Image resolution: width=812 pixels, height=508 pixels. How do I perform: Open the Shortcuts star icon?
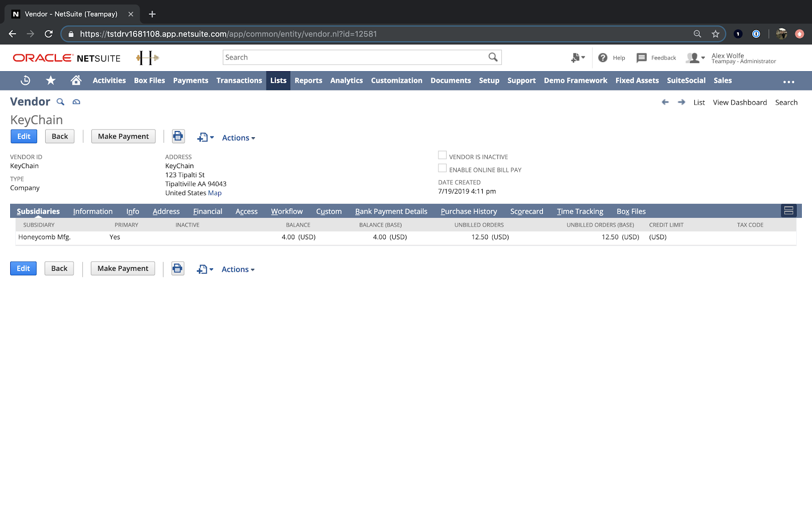click(x=51, y=80)
